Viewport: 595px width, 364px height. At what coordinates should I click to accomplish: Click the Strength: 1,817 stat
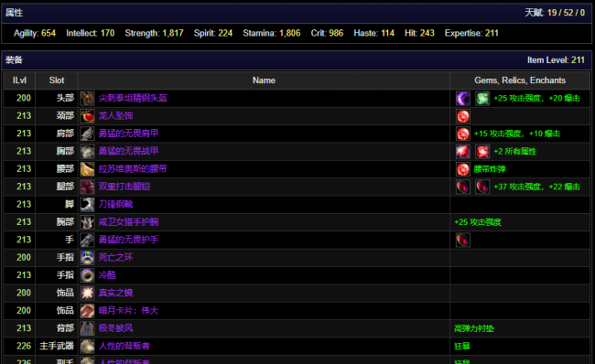tap(154, 33)
